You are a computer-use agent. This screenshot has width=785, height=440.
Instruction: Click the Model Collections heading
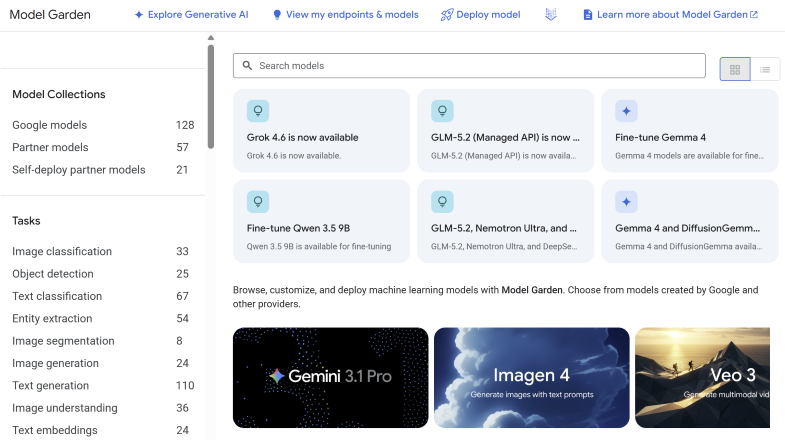tap(59, 94)
